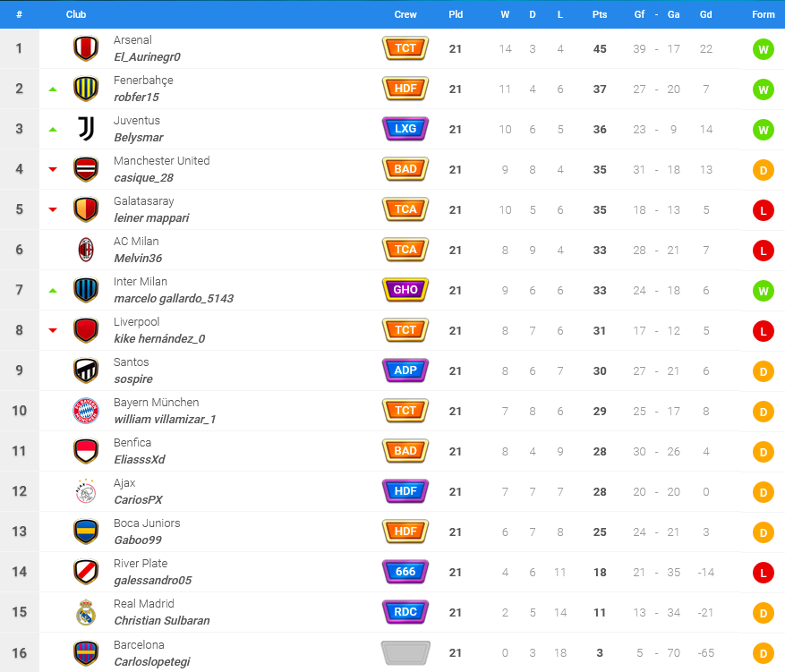Image resolution: width=785 pixels, height=672 pixels.
Task: Click the 666 crew badge for River Plate
Action: click(x=405, y=572)
